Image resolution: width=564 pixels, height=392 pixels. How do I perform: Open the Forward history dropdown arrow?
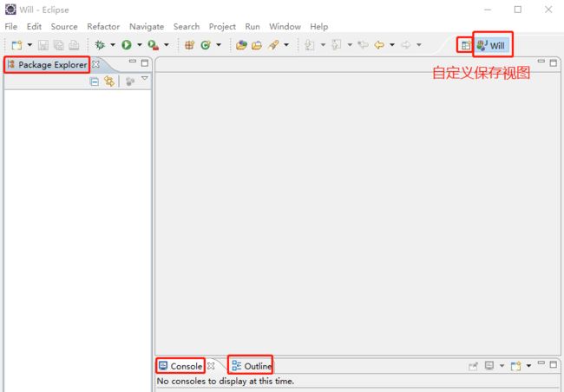click(419, 45)
